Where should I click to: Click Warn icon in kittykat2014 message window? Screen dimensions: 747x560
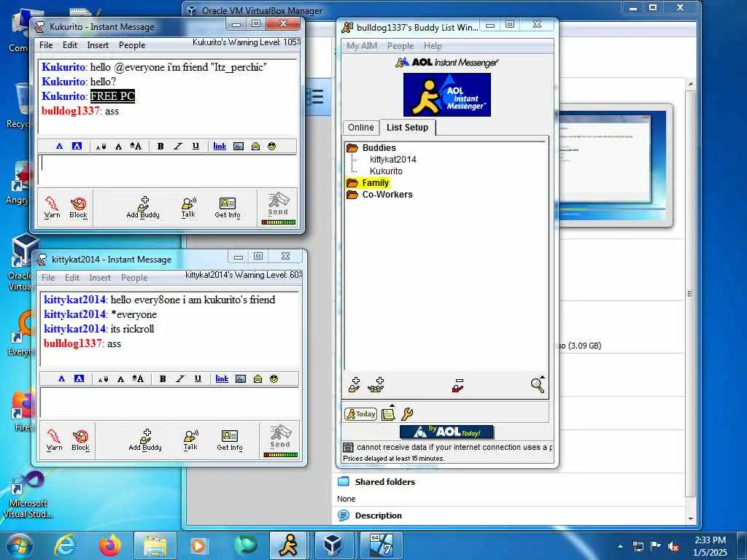coord(54,440)
